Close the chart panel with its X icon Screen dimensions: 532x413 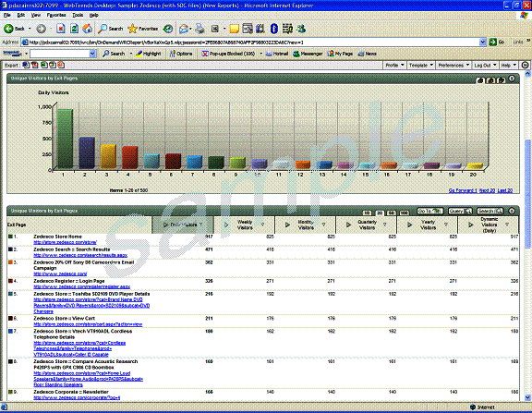(x=512, y=79)
